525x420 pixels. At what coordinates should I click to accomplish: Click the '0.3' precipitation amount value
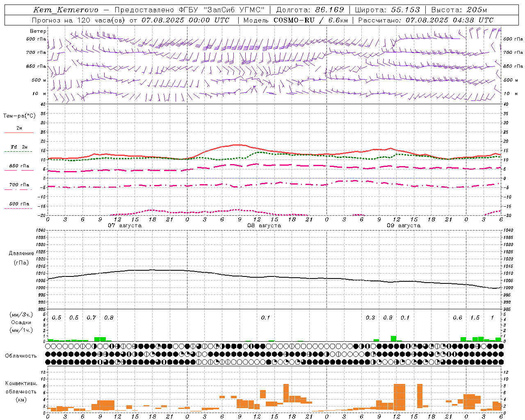[370, 317]
